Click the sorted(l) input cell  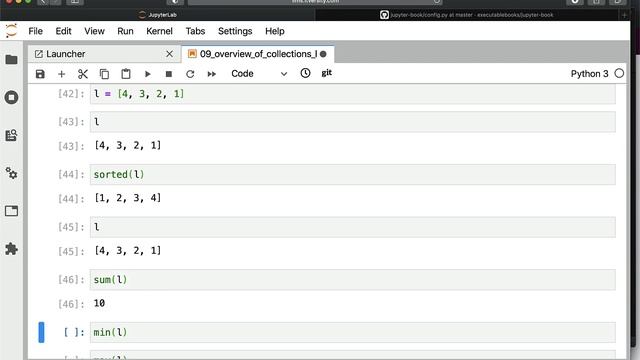353,174
